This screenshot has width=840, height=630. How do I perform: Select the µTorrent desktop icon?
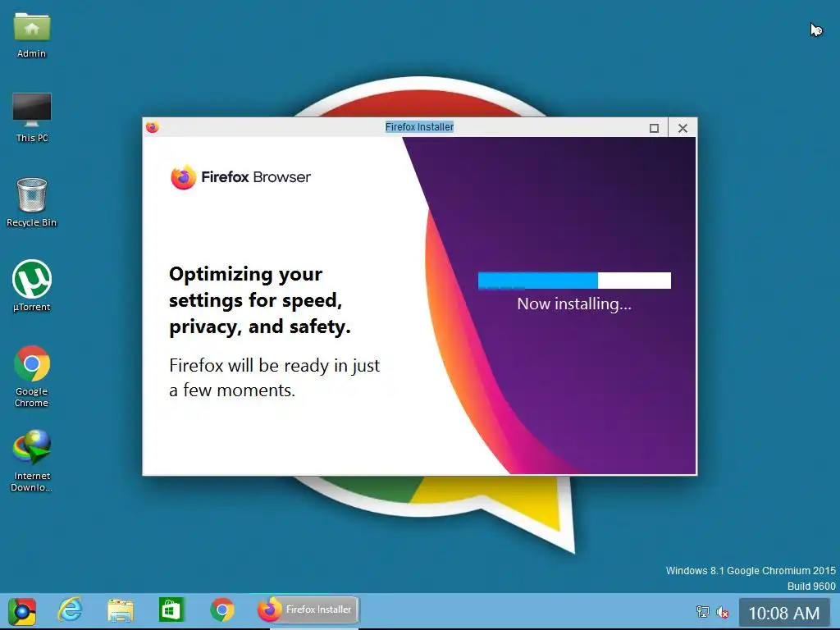point(32,286)
